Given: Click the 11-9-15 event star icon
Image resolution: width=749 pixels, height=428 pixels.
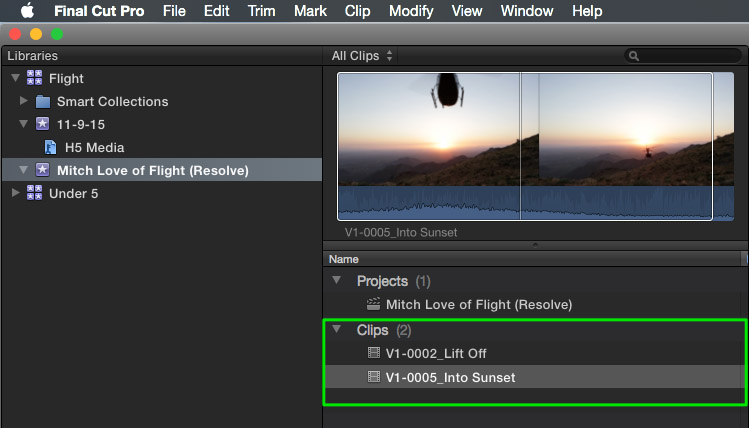Looking at the screenshot, I should pyautogui.click(x=43, y=124).
